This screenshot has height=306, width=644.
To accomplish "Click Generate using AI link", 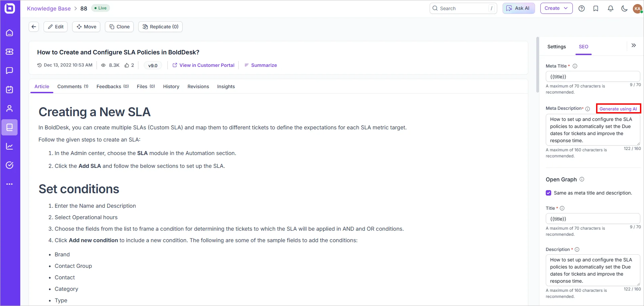I will [x=618, y=109].
